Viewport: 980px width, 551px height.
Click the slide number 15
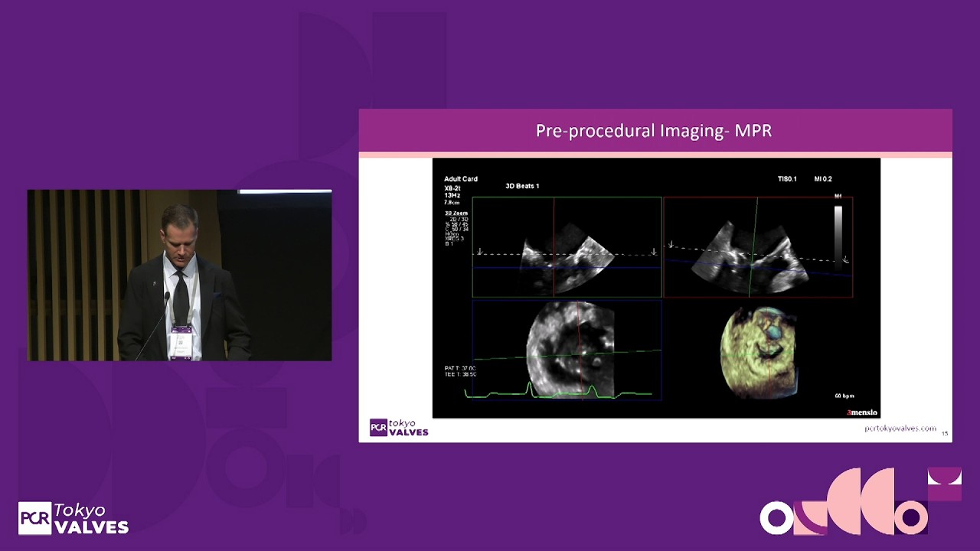tap(945, 433)
